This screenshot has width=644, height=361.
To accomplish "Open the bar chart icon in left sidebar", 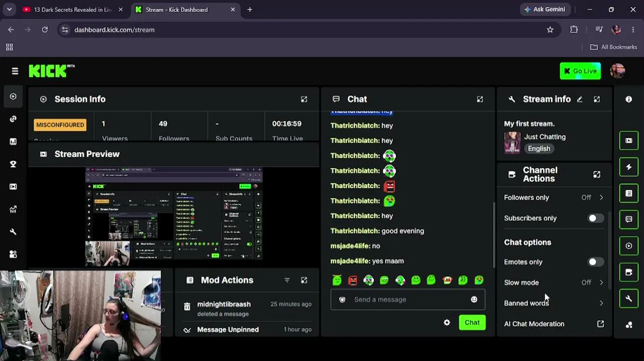I will (13, 141).
